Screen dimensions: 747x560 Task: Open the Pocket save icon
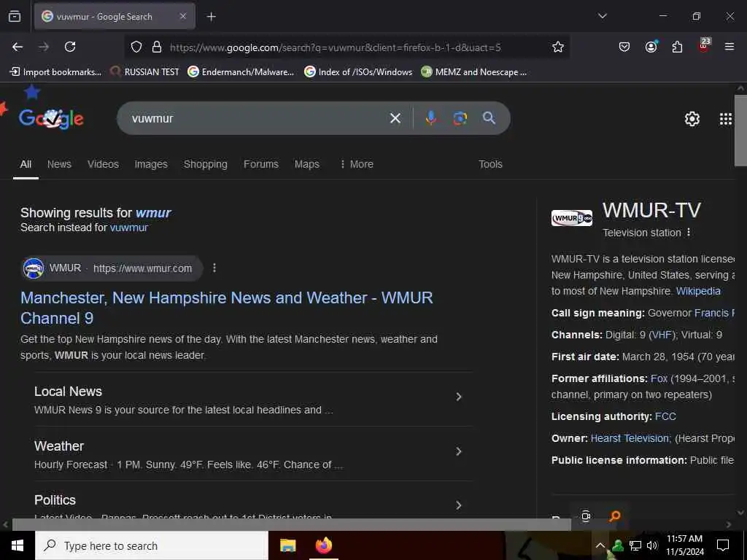[624, 47]
